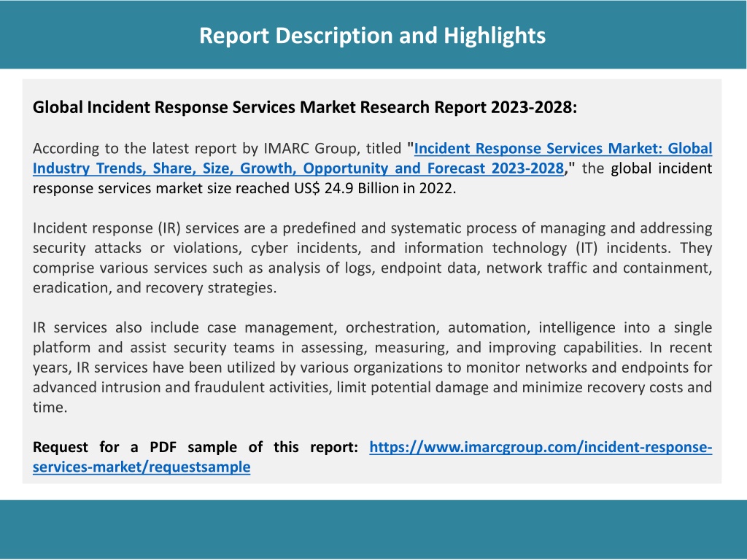Click the text 'US$ 24.9 Billion in 2022'

click(x=374, y=189)
